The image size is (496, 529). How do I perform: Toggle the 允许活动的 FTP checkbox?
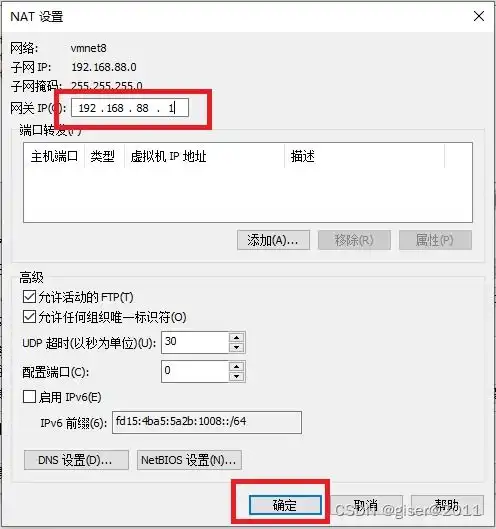tap(29, 297)
